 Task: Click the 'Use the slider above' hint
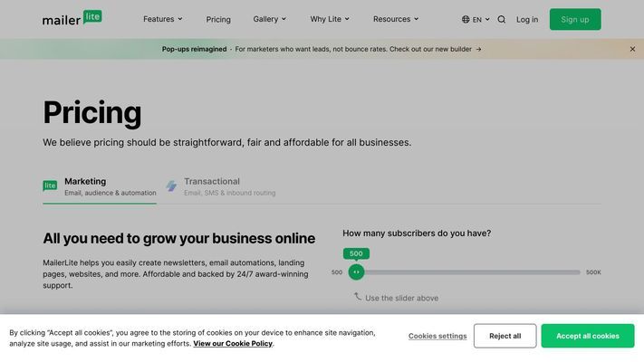pyautogui.click(x=401, y=298)
